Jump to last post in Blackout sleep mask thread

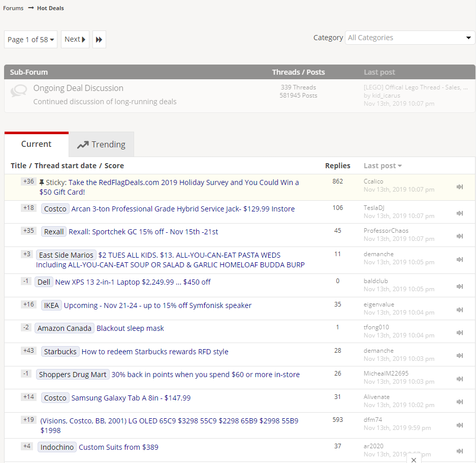460,333
